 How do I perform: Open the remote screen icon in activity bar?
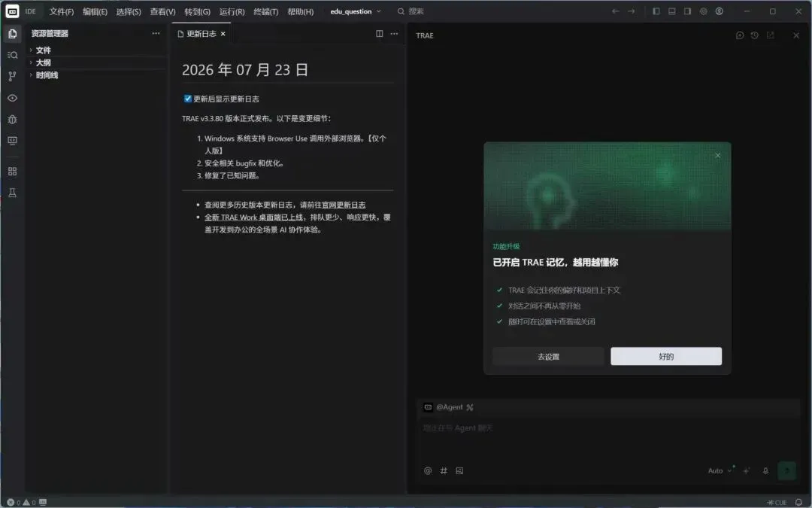click(13, 141)
